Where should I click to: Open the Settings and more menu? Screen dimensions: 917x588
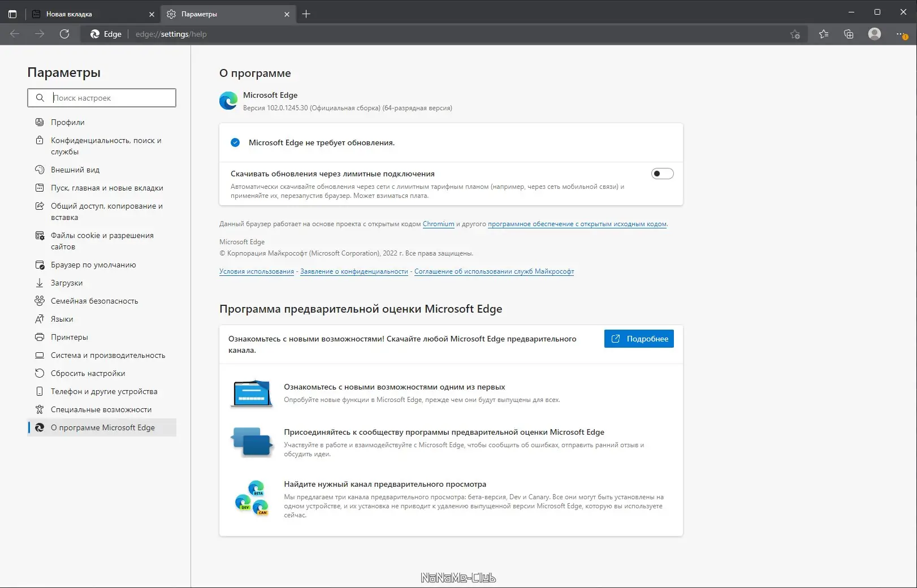coord(901,34)
